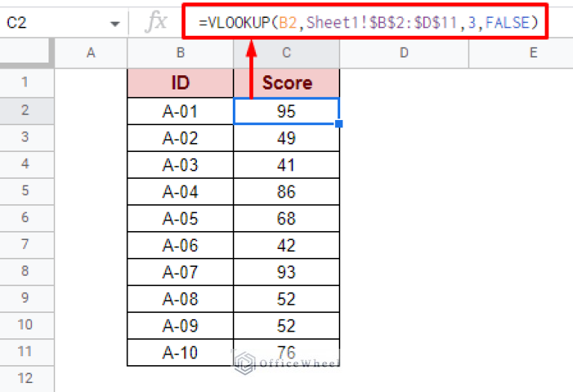Select row 1 header

(26, 82)
